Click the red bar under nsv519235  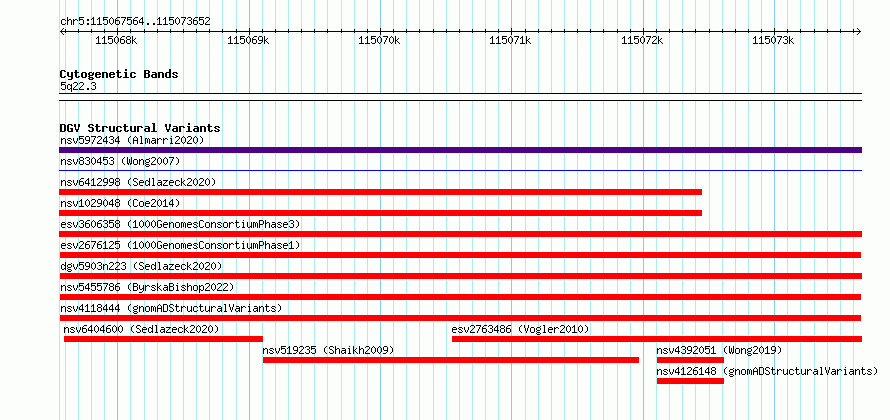pos(451,360)
